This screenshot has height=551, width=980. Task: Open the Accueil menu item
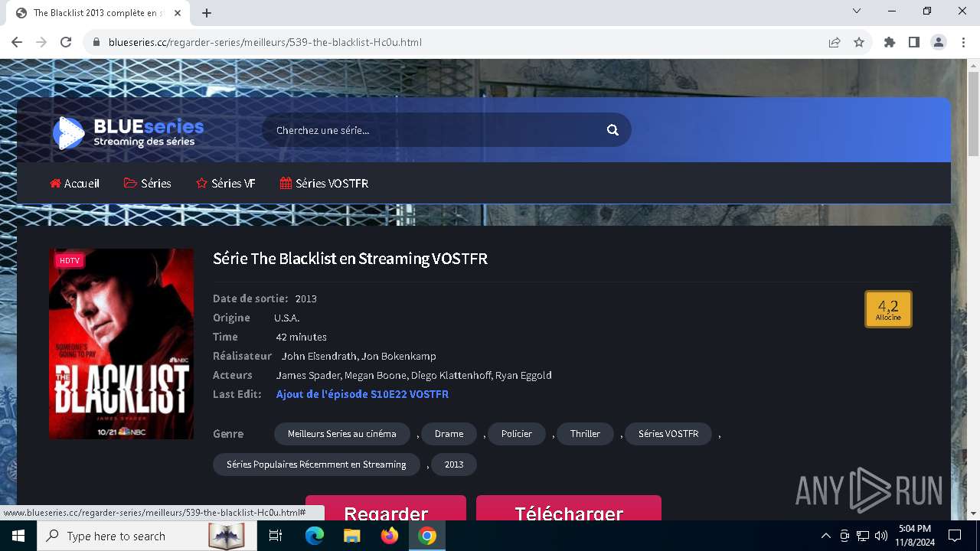tap(74, 184)
